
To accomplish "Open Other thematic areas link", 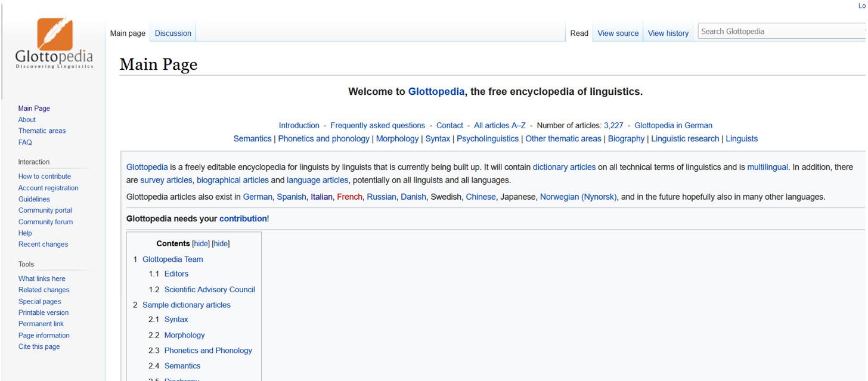I will tap(563, 139).
